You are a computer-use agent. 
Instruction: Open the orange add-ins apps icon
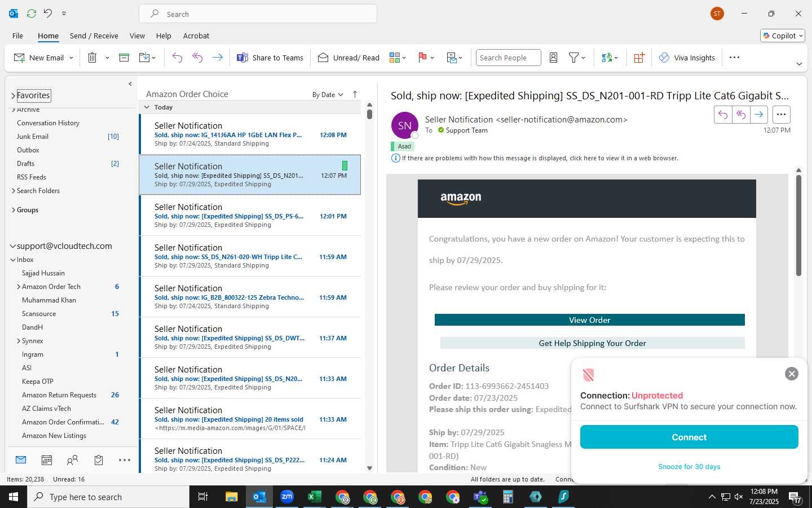click(639, 58)
